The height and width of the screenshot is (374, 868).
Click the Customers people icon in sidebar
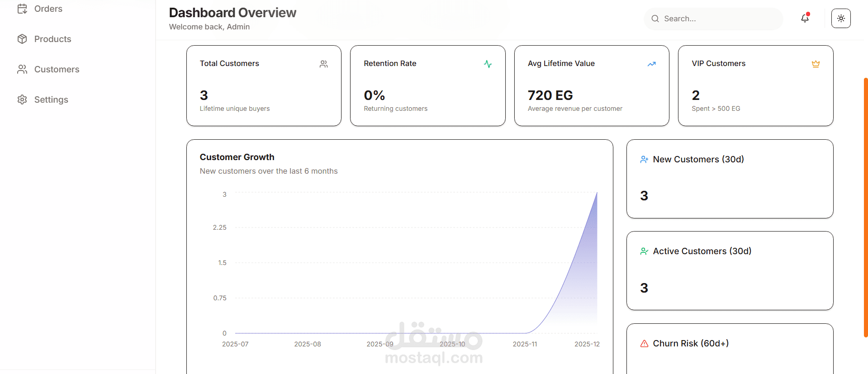coord(22,69)
